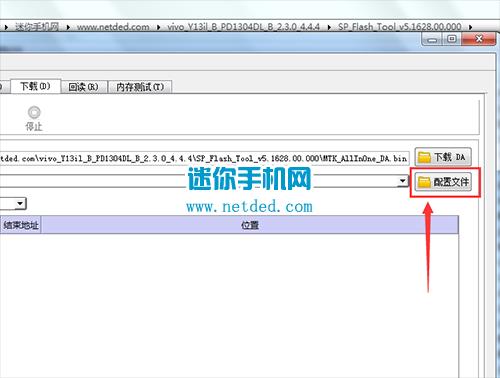Open the 配置文件 scatter file button
This screenshot has height=378, width=500.
click(443, 182)
